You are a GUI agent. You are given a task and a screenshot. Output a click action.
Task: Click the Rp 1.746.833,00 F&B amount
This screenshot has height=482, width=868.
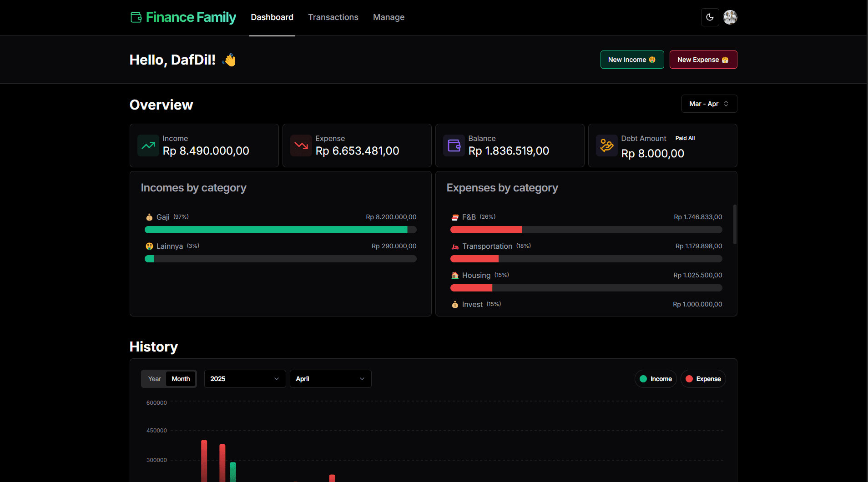tap(698, 217)
